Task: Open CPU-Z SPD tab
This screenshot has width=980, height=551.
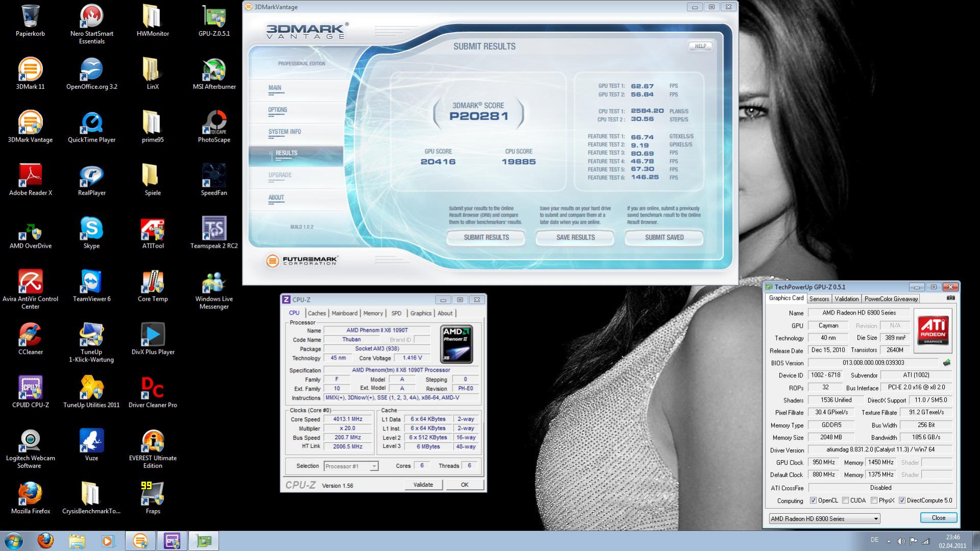Action: tap(396, 314)
